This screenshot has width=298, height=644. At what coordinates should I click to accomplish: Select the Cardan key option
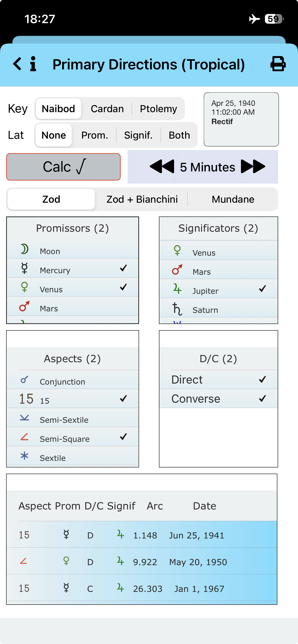pos(107,109)
